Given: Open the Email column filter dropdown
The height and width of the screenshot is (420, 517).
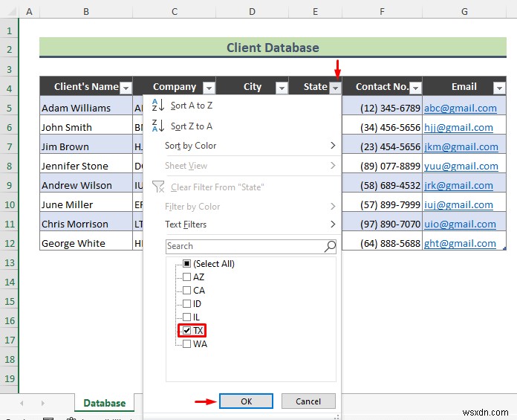Looking at the screenshot, I should coord(499,88).
